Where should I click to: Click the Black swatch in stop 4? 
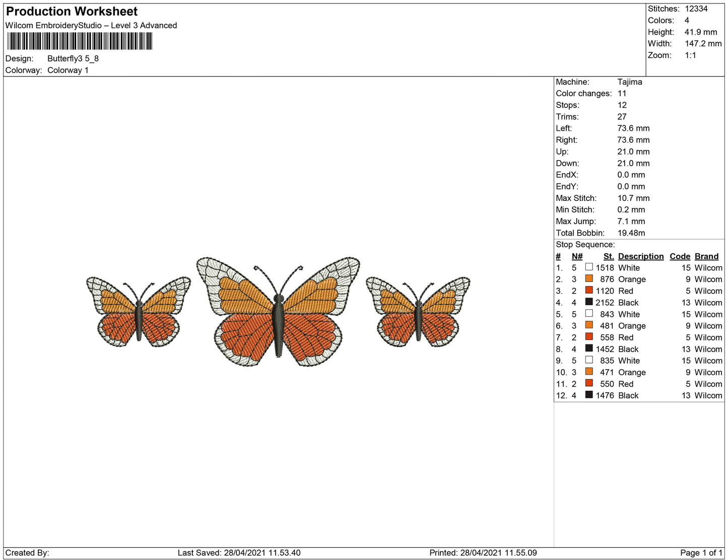click(x=588, y=302)
